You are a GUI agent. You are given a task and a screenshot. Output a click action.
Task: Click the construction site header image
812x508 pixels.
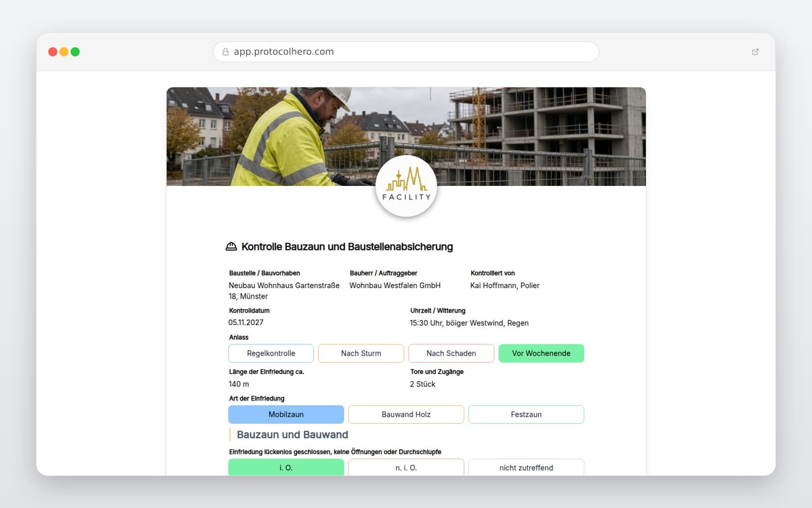(x=406, y=136)
